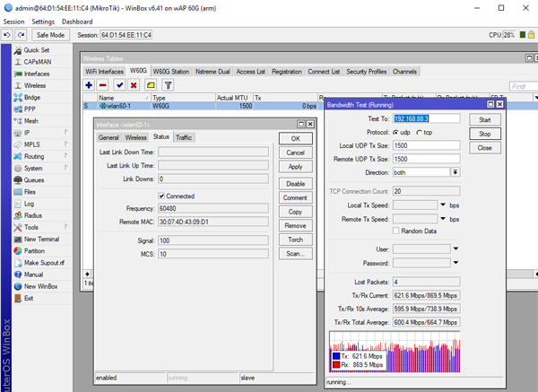Image resolution: width=538 pixels, height=392 pixels.
Task: Open Wireless menu in sidebar
Action: tap(35, 85)
